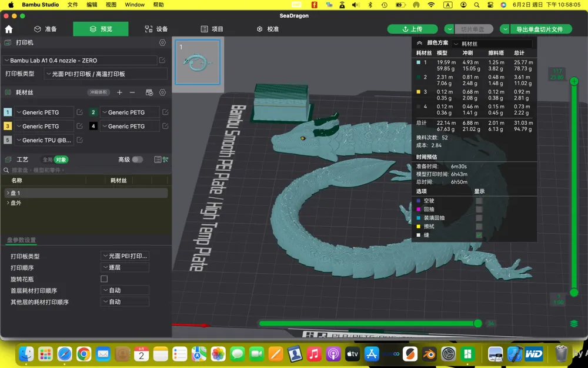Open the 打印板类型 plate type dropdown at top

pyautogui.click(x=105, y=74)
